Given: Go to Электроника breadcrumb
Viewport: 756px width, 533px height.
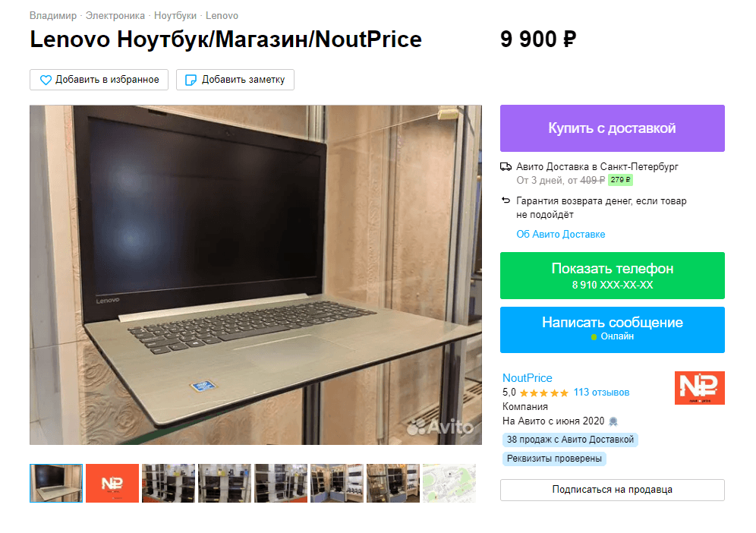Looking at the screenshot, I should 115,16.
